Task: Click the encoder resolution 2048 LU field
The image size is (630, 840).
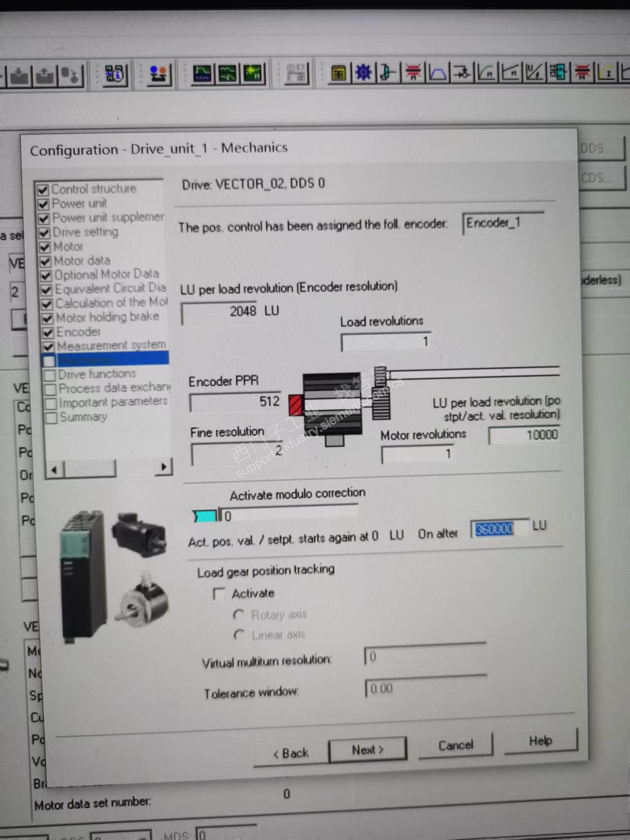Action: [219, 312]
